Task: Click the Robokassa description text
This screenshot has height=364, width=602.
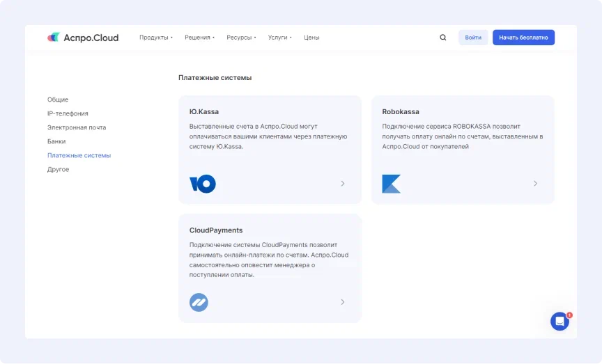Action: (x=462, y=136)
